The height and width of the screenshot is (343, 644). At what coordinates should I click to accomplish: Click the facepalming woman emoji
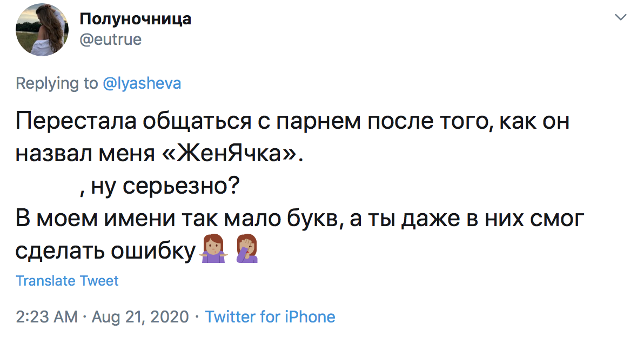click(x=247, y=250)
